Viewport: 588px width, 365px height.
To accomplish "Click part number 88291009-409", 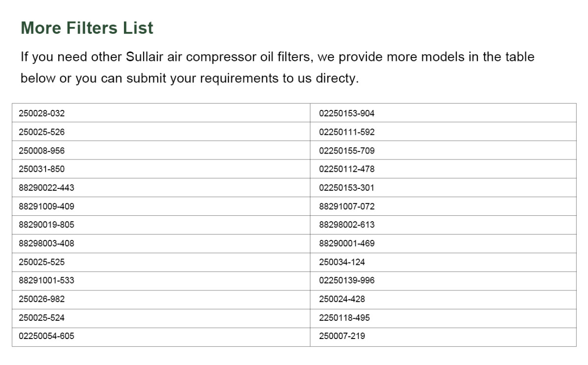I will pos(47,206).
